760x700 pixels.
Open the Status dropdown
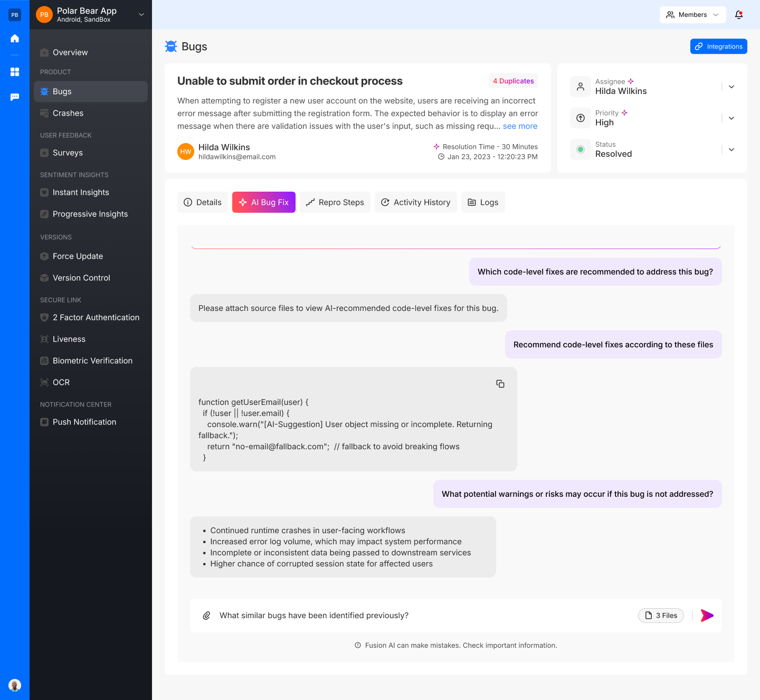731,149
